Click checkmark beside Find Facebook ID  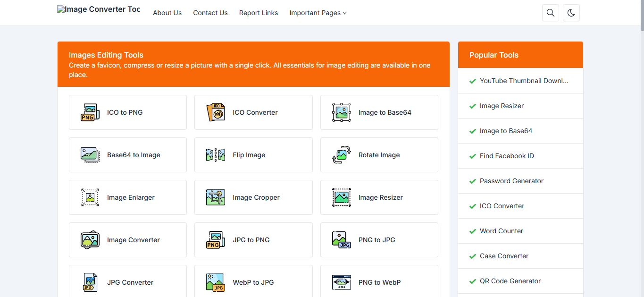(473, 156)
